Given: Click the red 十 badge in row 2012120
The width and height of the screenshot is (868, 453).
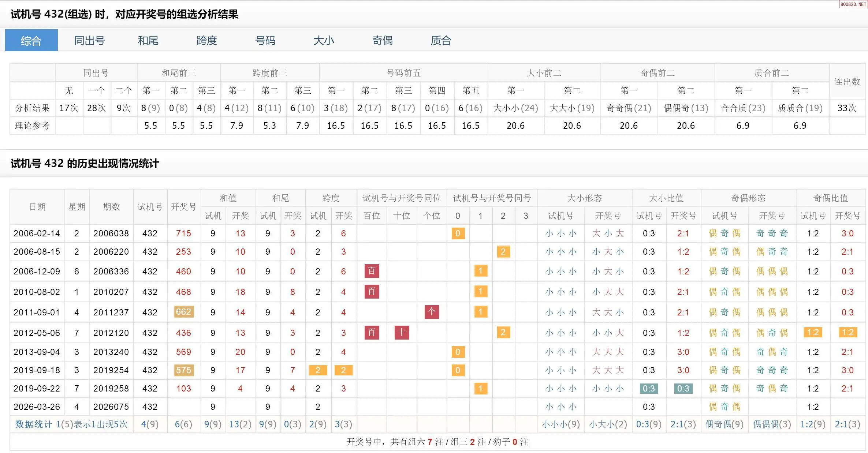Looking at the screenshot, I should point(402,333).
